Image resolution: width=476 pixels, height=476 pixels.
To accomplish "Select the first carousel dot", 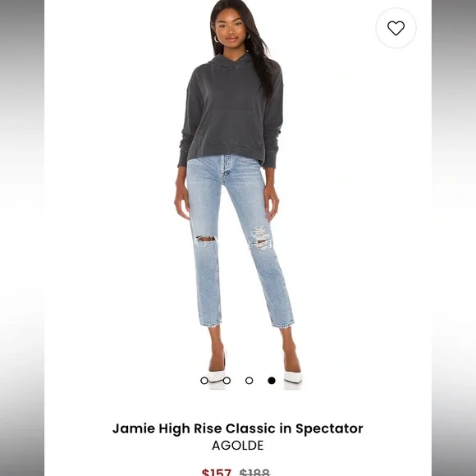I will [x=204, y=380].
